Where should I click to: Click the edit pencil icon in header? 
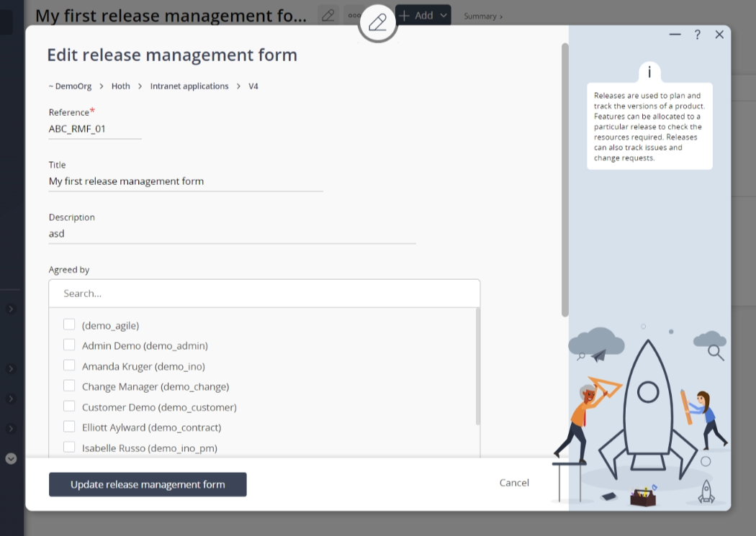coord(328,15)
